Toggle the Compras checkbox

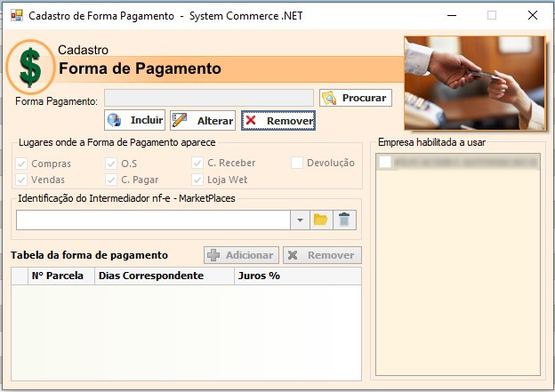[x=21, y=164]
